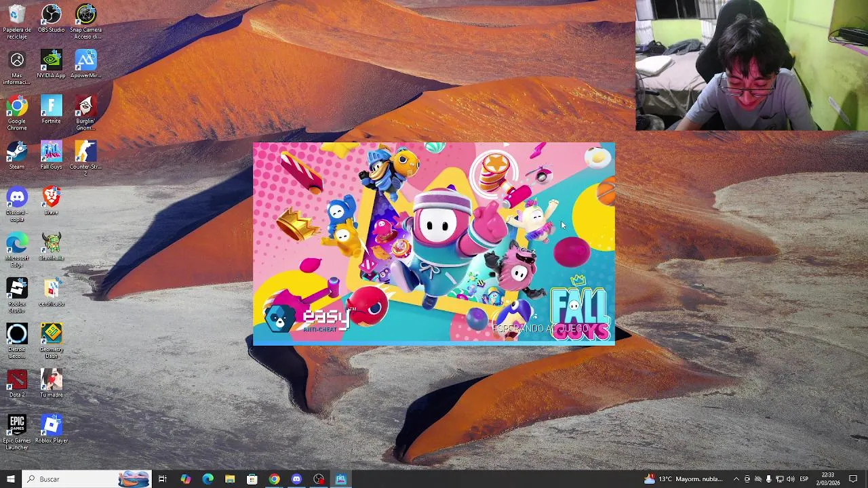Select the Discord - copia desktop shortcut

coord(17,205)
